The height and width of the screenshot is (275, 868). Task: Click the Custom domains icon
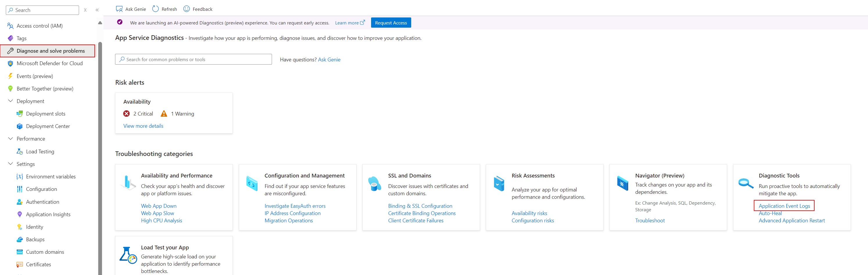click(x=20, y=252)
